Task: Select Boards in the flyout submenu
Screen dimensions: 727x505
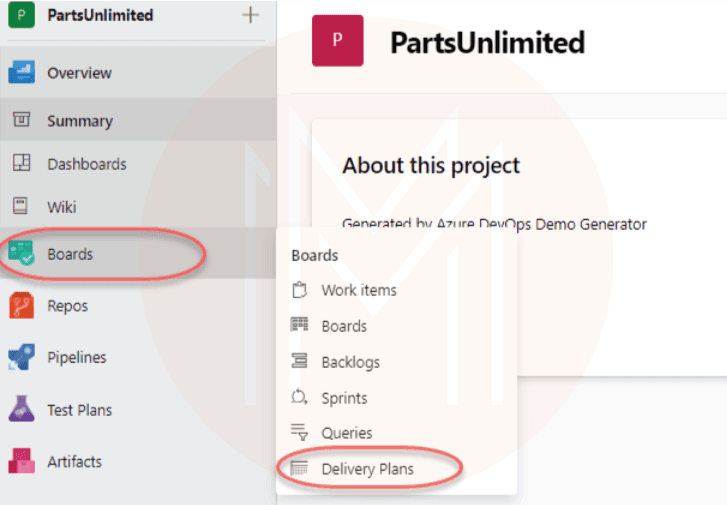Action: [x=343, y=326]
